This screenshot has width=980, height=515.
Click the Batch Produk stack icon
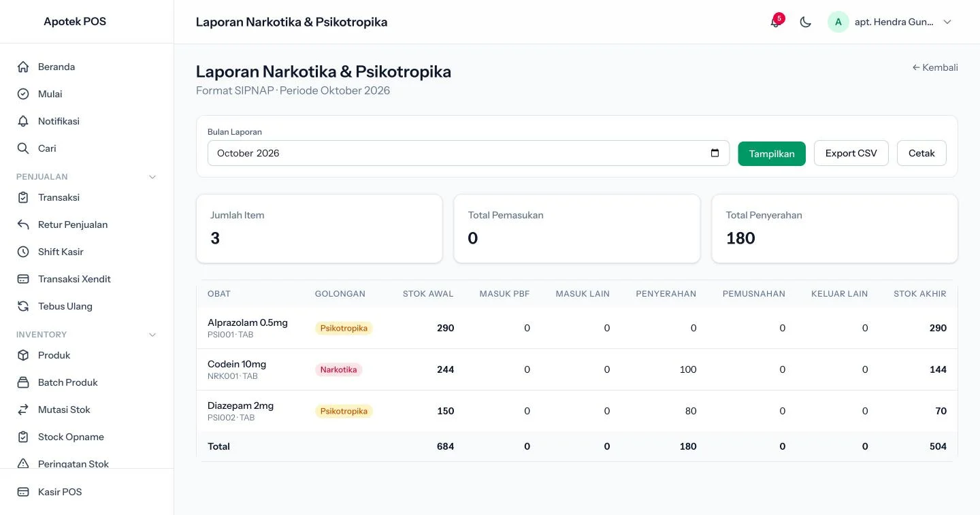click(23, 382)
